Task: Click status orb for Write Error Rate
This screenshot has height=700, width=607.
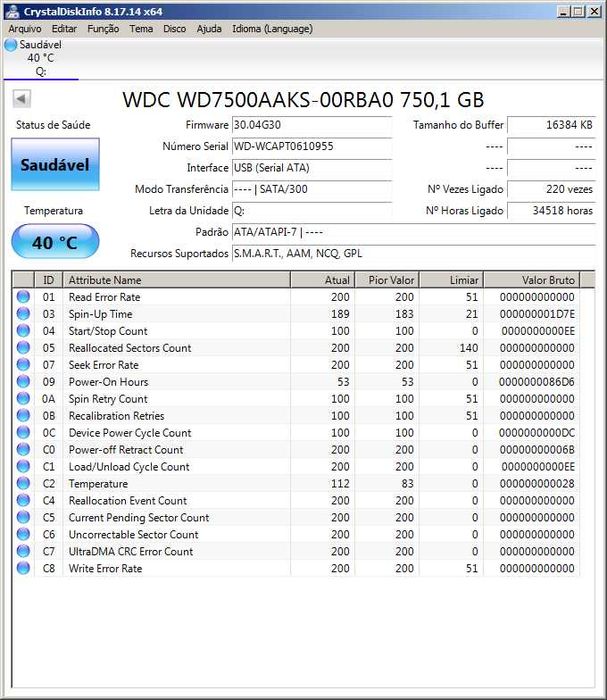Action: [x=23, y=568]
